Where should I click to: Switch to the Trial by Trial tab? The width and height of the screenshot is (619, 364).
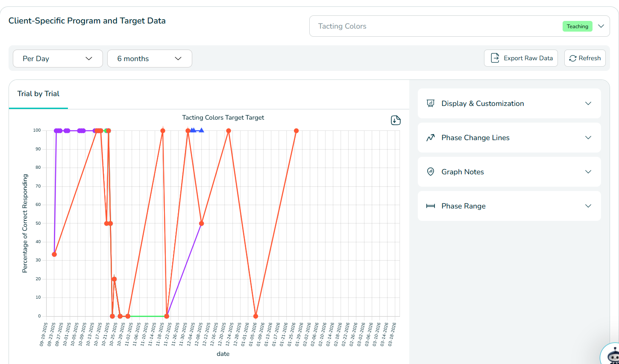(38, 94)
